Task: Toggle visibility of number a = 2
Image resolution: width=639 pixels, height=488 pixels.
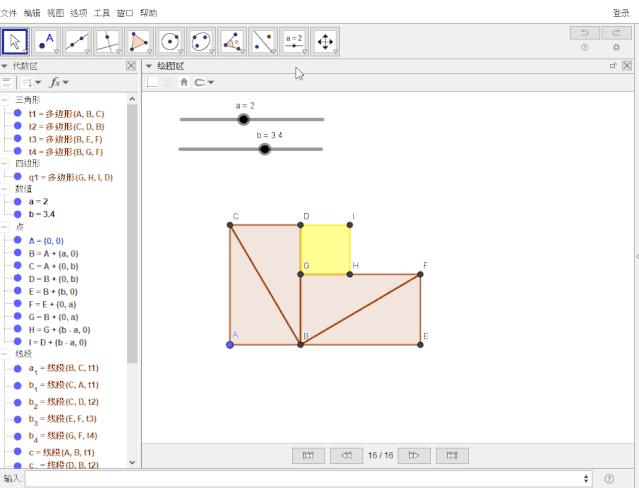Action: click(18, 201)
